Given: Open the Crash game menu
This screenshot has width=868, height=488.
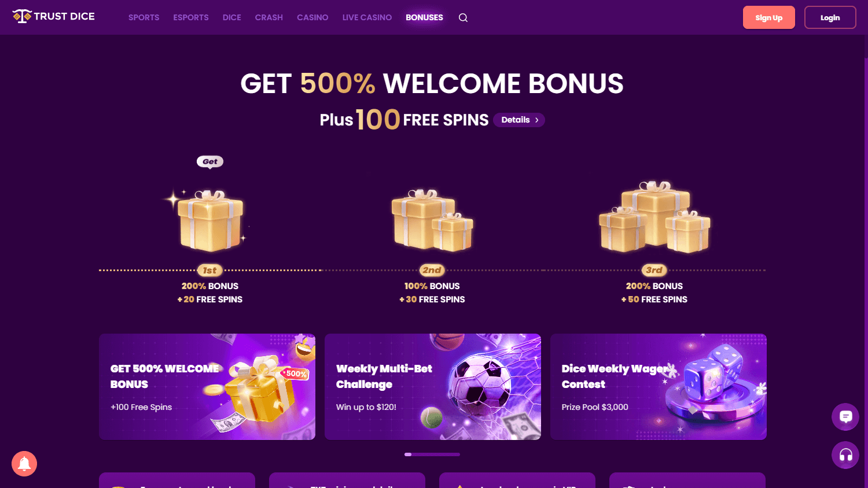Looking at the screenshot, I should coord(269,17).
